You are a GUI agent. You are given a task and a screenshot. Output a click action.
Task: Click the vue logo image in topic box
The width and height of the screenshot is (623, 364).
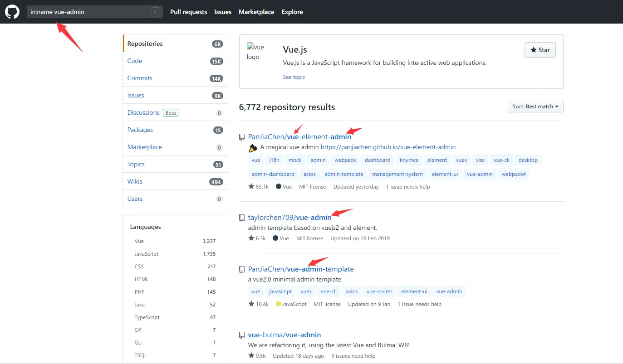tap(255, 52)
